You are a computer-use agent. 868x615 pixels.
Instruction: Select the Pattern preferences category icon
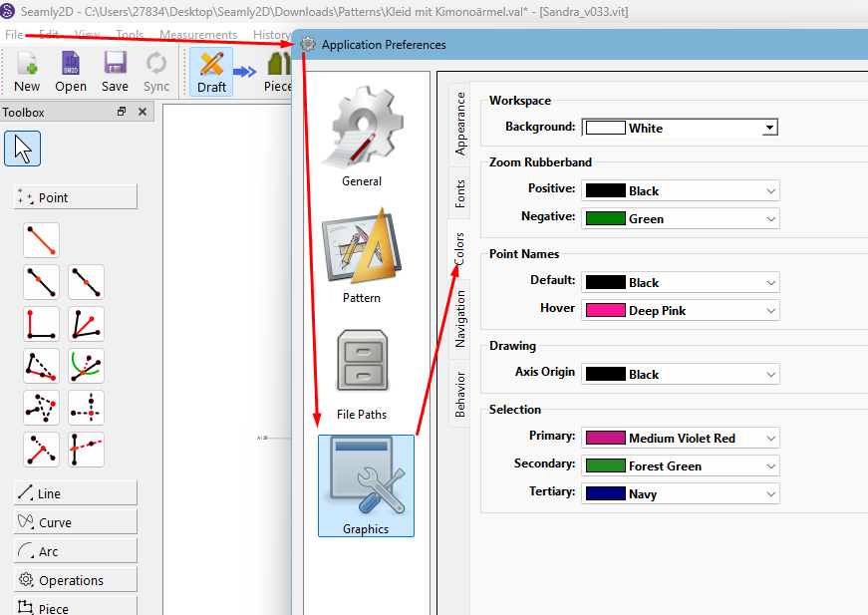[x=362, y=254]
